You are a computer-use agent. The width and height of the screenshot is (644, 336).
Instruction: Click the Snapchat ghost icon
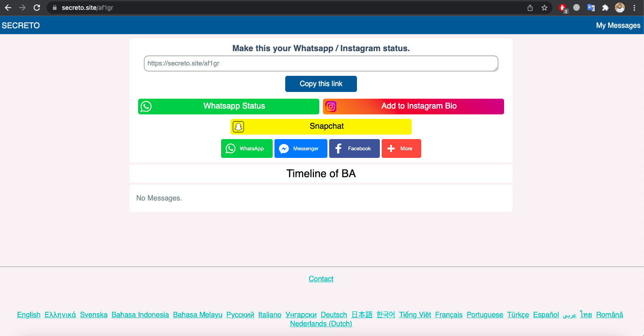(x=238, y=127)
